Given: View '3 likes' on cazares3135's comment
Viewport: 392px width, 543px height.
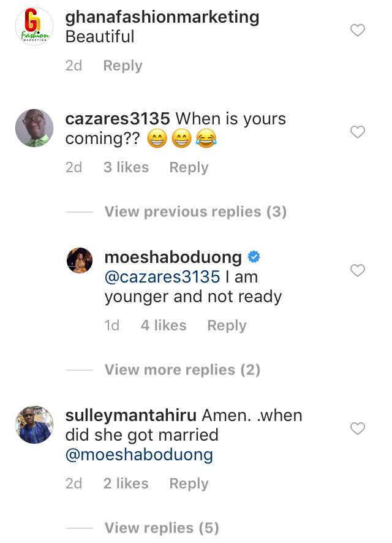Looking at the screenshot, I should [126, 167].
